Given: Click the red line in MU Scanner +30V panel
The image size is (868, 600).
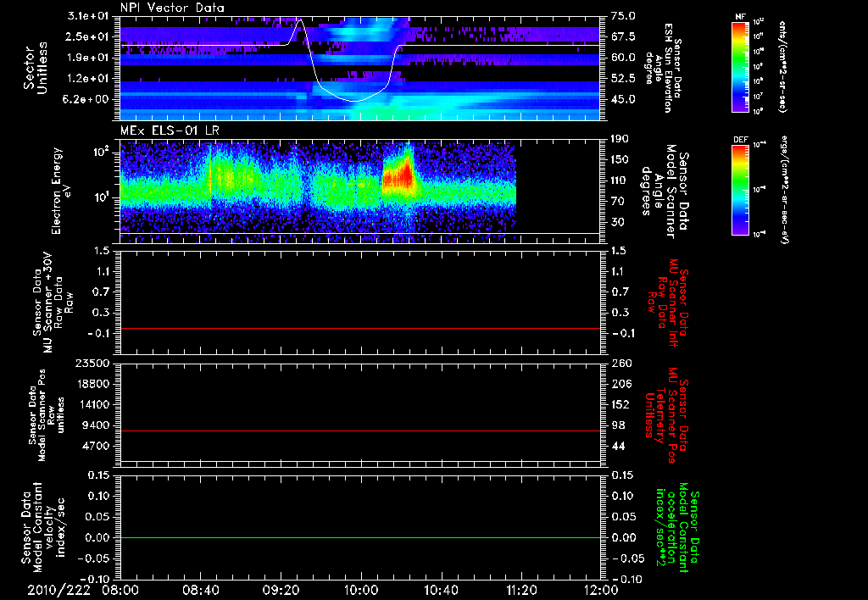Looking at the screenshot, I should [359, 329].
